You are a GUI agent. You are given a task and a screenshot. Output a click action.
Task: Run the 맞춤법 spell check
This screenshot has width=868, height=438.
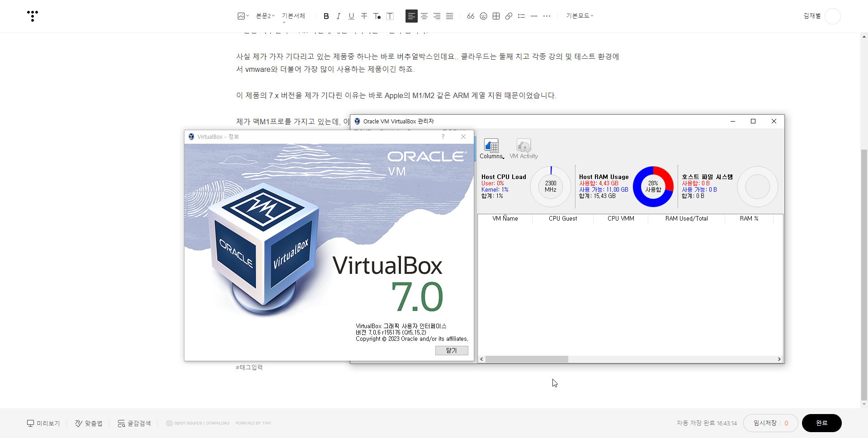[x=89, y=423]
